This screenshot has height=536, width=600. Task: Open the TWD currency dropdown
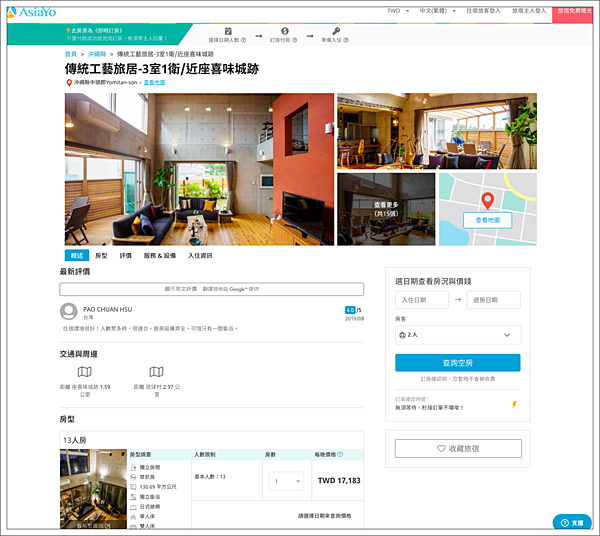click(398, 11)
